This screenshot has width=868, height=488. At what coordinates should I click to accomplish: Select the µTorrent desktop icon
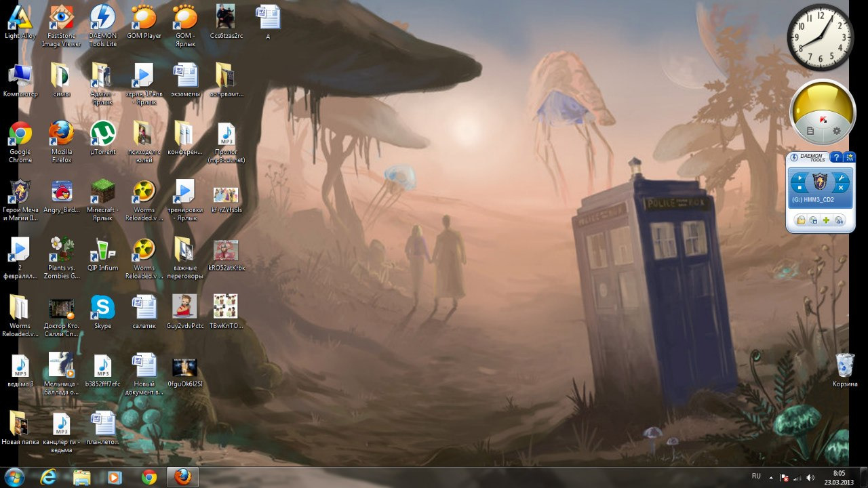pyautogui.click(x=103, y=138)
